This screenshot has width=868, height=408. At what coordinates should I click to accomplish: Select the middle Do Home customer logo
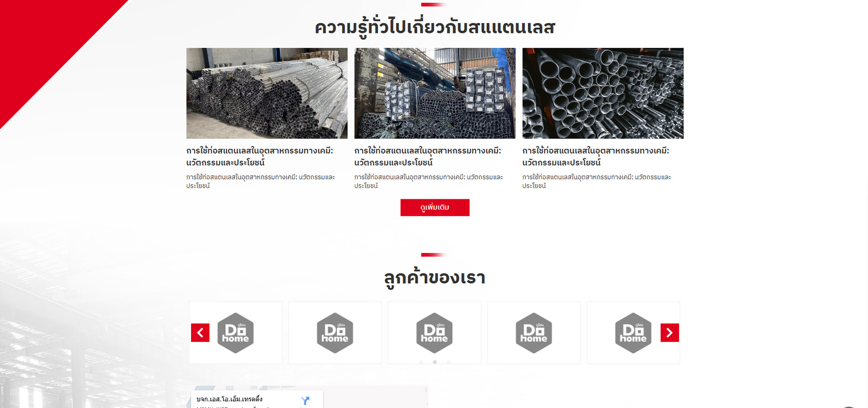tap(434, 333)
